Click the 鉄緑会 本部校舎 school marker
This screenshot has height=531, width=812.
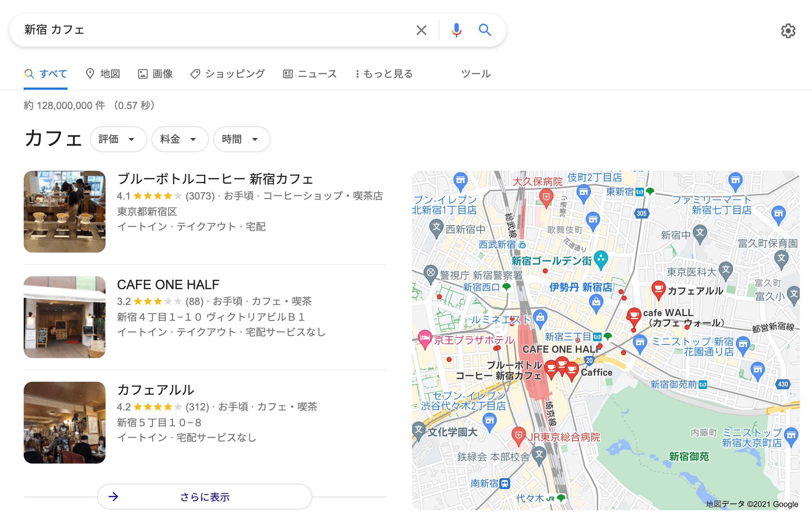pyautogui.click(x=539, y=455)
